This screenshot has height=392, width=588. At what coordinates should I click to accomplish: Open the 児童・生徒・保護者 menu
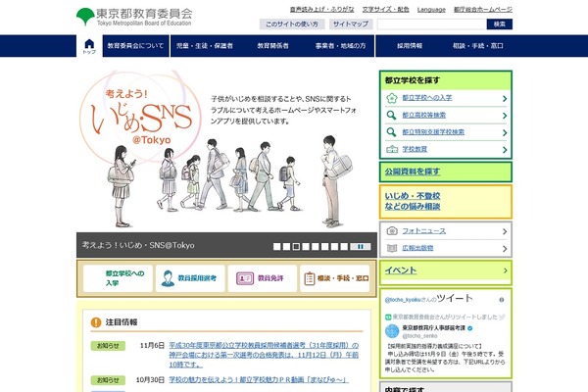[205, 46]
